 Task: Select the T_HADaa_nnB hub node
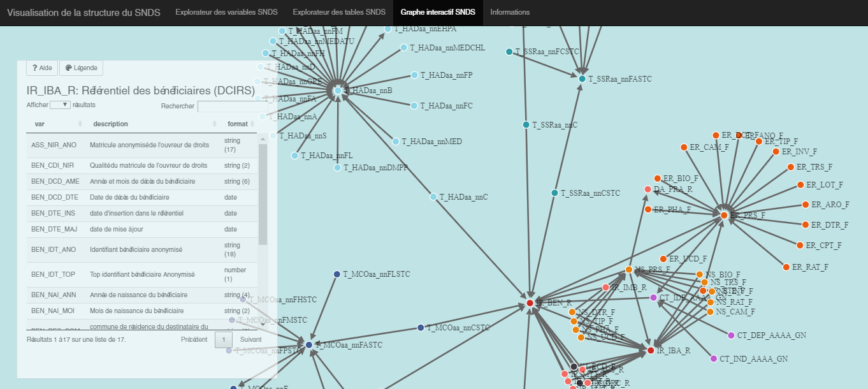click(338, 91)
